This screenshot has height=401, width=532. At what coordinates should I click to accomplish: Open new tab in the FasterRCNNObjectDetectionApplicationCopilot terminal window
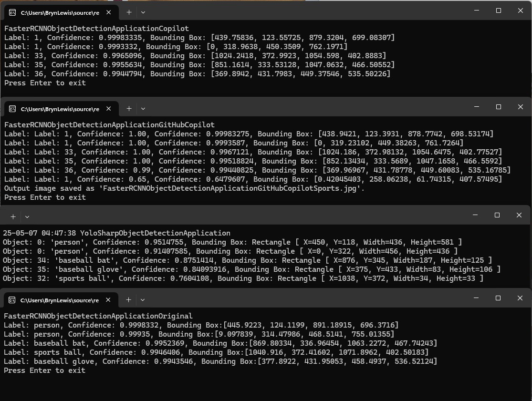pyautogui.click(x=129, y=12)
